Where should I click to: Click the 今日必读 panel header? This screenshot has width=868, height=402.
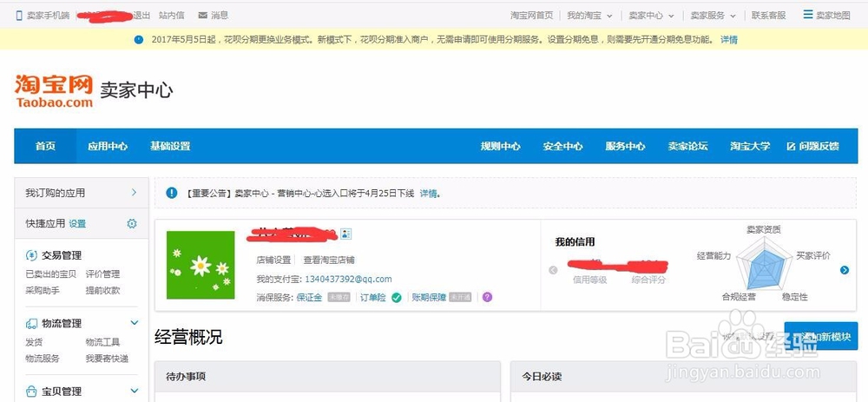coord(684,377)
